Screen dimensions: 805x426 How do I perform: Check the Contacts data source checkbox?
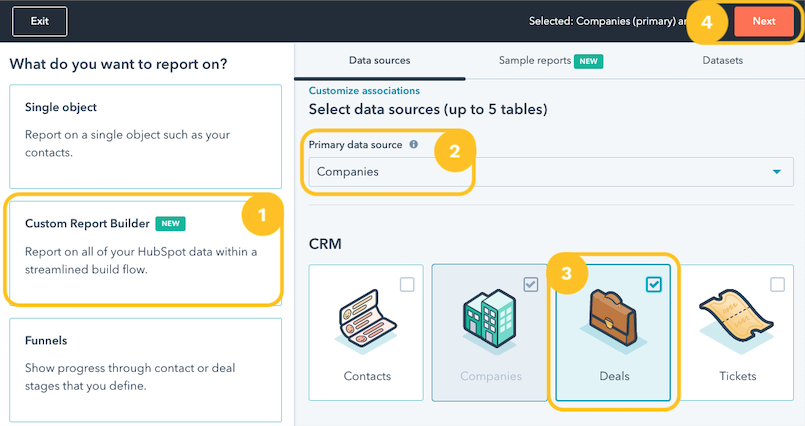pyautogui.click(x=407, y=284)
